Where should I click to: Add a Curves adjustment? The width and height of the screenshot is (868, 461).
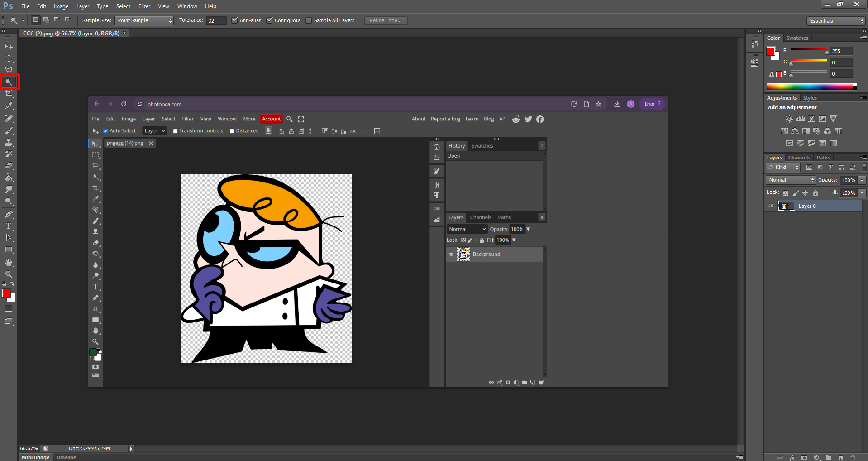(811, 119)
